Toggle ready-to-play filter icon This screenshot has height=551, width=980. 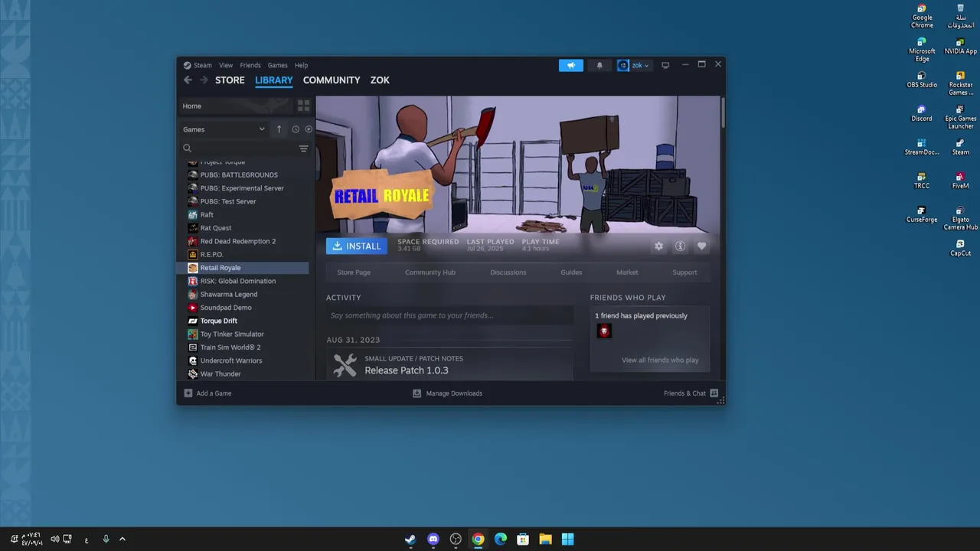tap(309, 129)
